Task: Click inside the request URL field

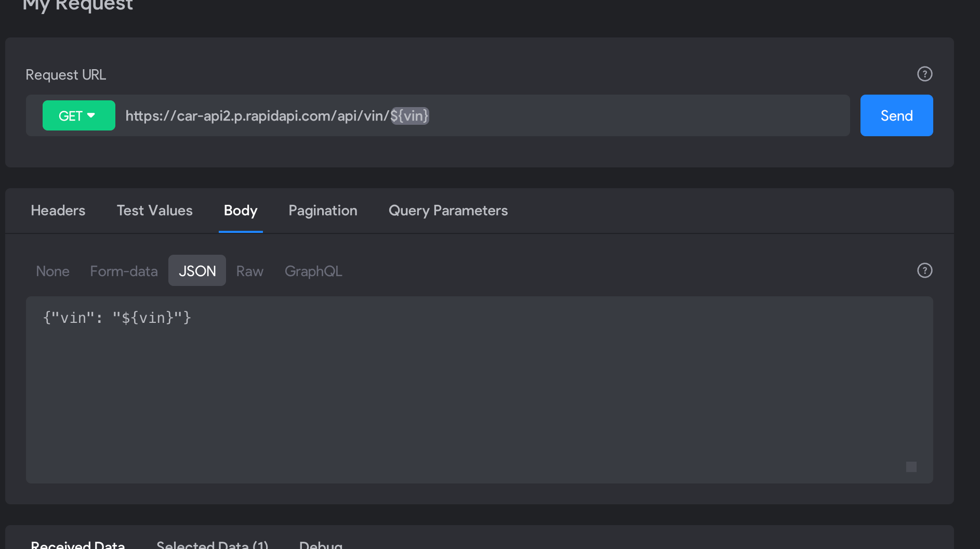Action: tap(483, 115)
